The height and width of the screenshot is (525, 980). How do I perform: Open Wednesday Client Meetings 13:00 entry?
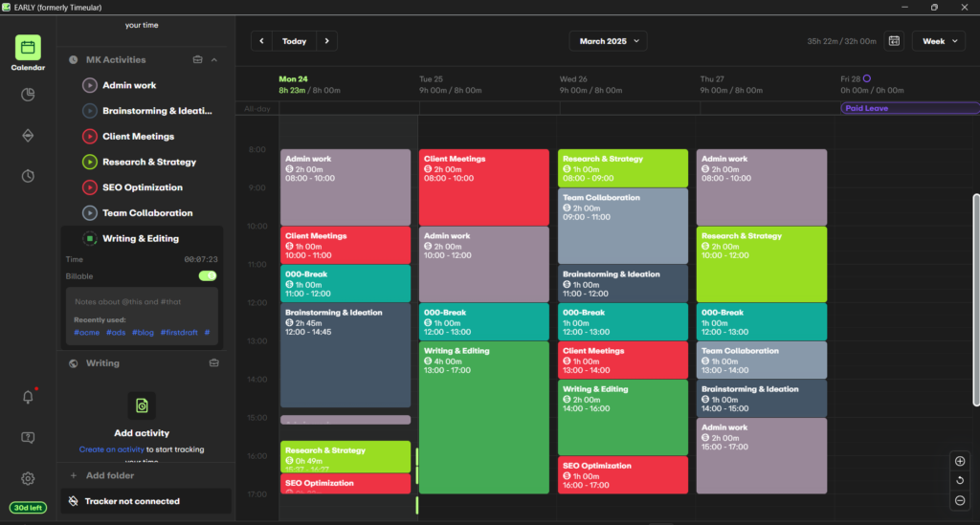click(623, 361)
